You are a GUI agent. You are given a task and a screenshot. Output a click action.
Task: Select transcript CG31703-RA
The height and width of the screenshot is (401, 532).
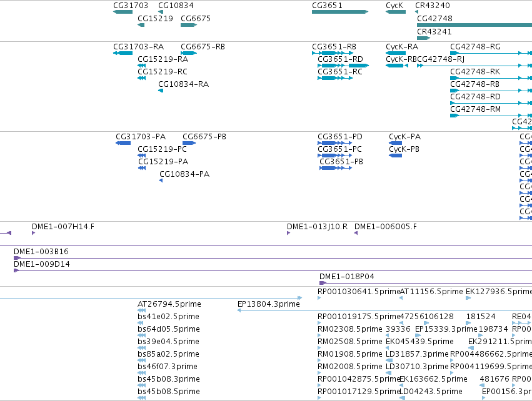123,53
